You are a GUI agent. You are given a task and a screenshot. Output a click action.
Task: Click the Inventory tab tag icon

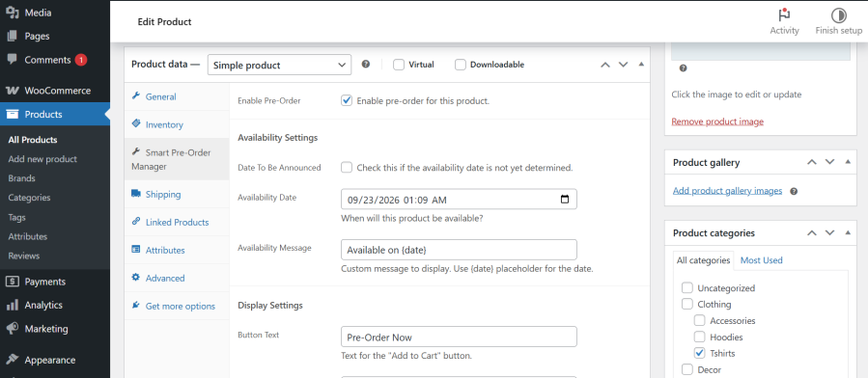coord(135,123)
